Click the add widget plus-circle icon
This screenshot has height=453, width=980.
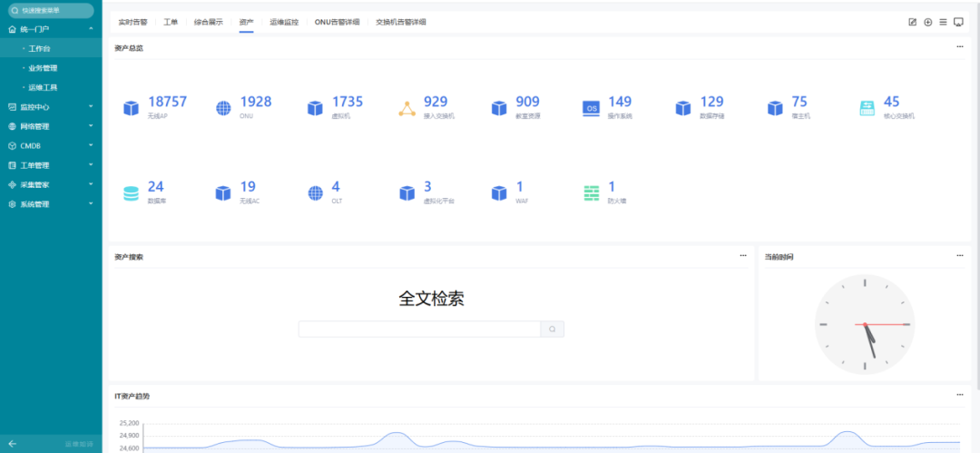click(x=928, y=22)
